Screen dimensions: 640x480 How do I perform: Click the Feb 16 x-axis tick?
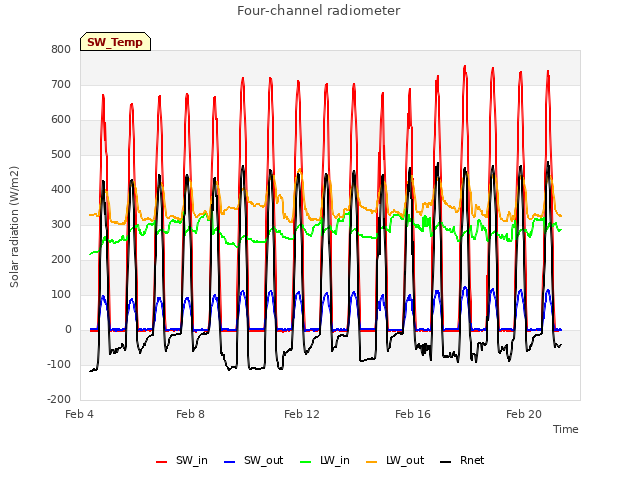click(x=413, y=414)
